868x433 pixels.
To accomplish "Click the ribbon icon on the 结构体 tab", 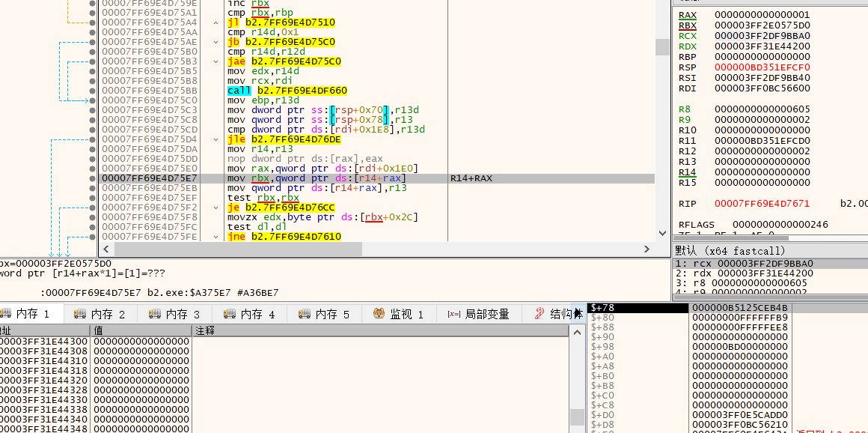I will point(539,314).
